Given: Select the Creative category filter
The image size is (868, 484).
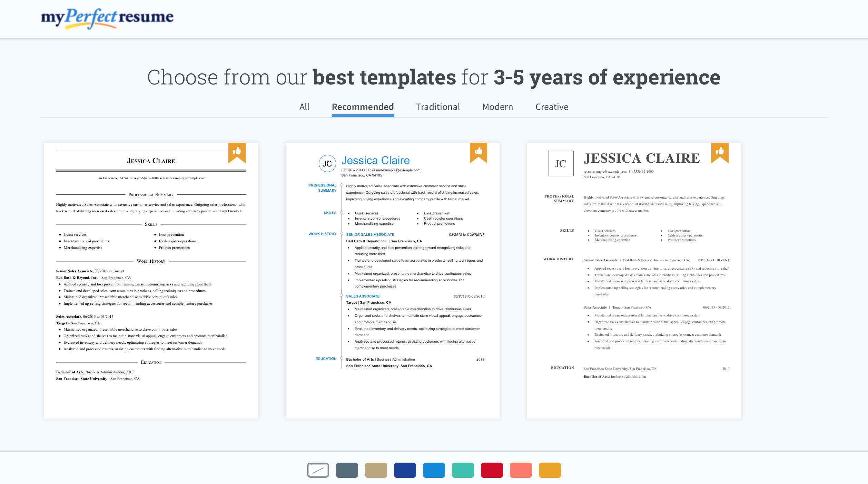Looking at the screenshot, I should click(x=551, y=107).
